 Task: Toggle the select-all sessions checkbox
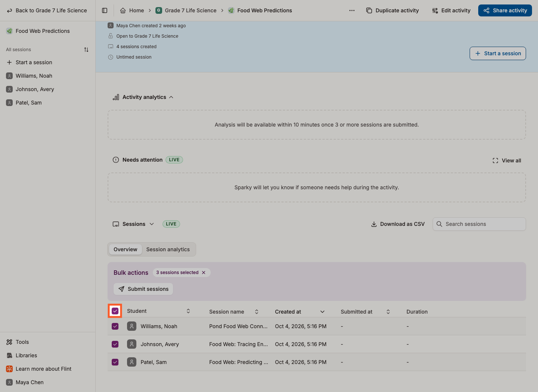point(115,311)
